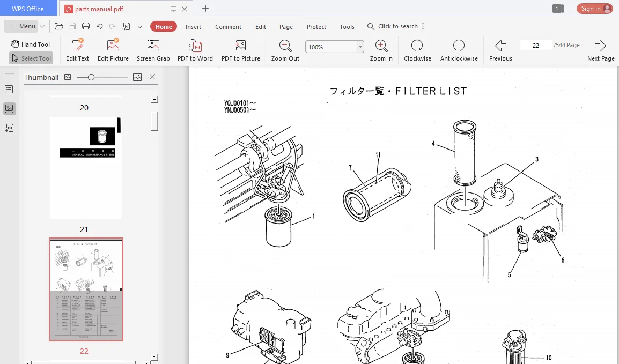Screen dimensions: 619x364
Task: Zoom In the document
Action: click(x=381, y=50)
